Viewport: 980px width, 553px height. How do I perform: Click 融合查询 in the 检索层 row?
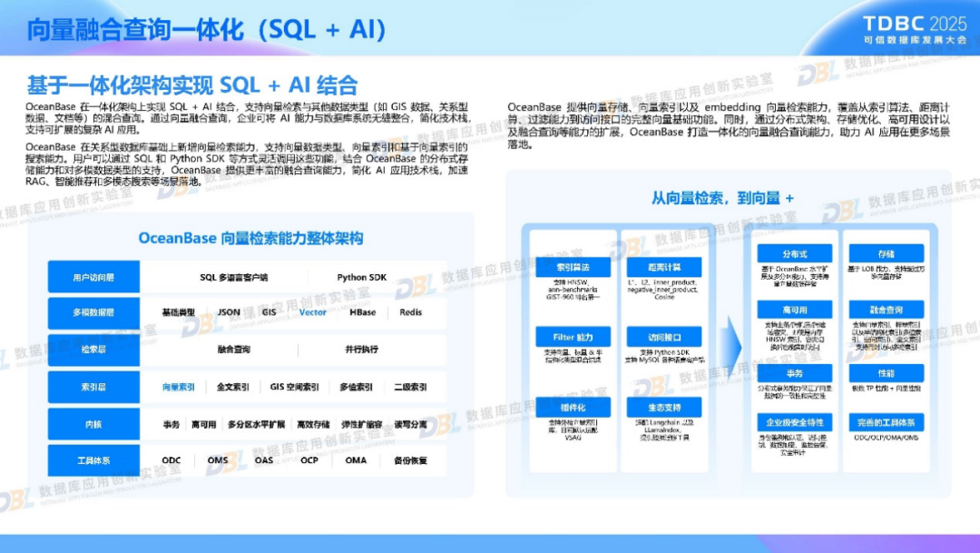pyautogui.click(x=234, y=349)
